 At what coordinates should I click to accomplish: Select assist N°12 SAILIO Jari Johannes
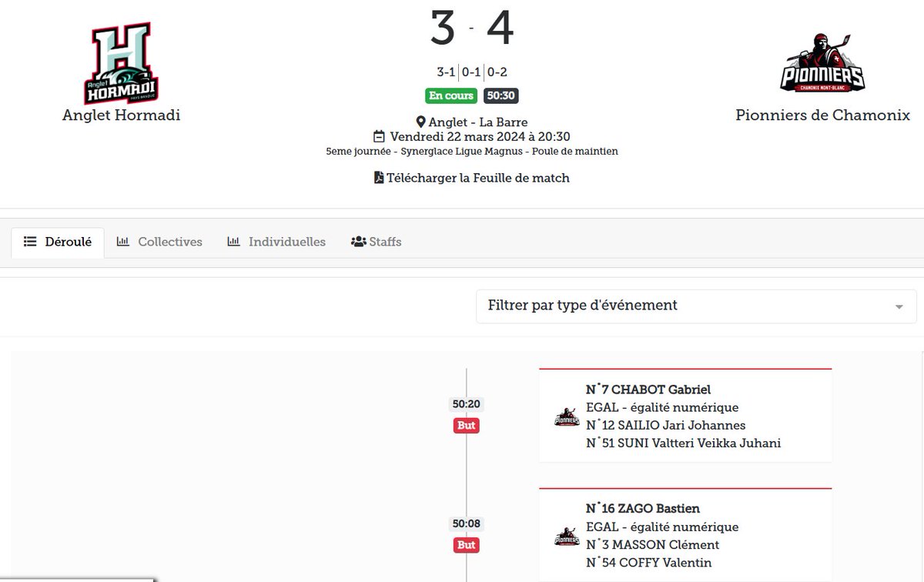[x=665, y=425]
